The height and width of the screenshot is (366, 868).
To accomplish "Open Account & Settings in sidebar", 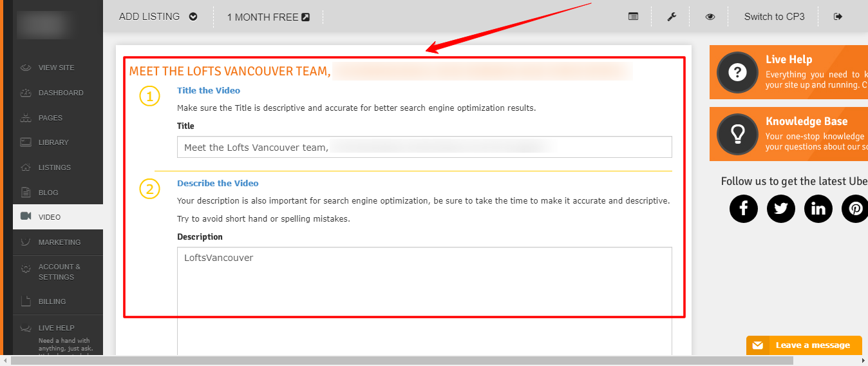I will (59, 272).
